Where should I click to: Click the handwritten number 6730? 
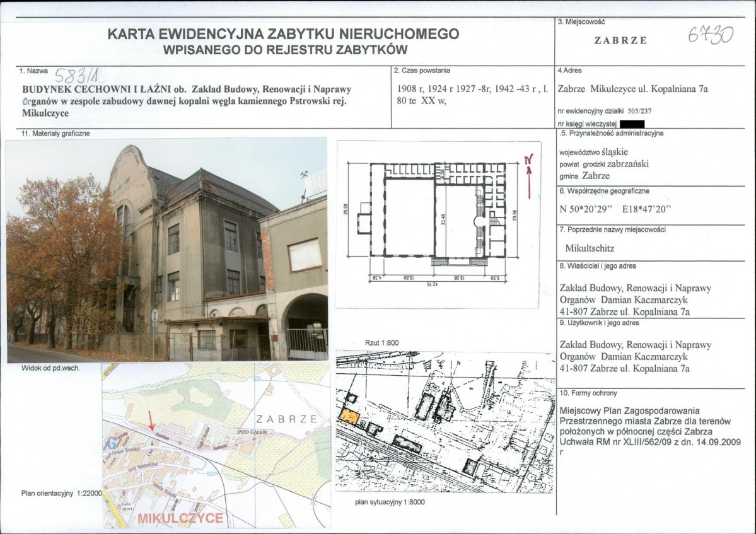point(710,35)
